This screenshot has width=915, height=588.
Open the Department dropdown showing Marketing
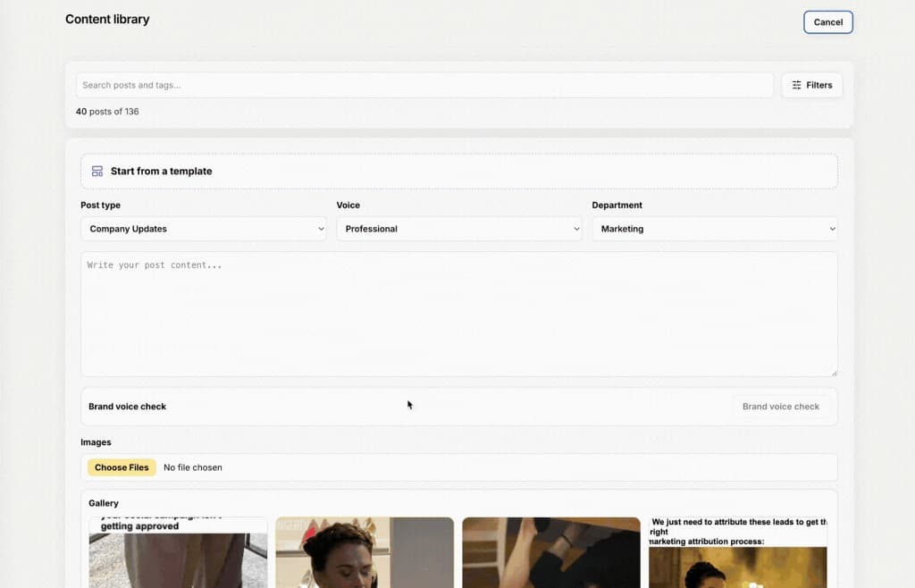[714, 229]
